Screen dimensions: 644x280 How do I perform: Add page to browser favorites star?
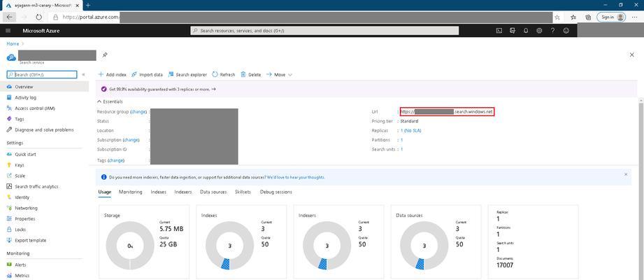point(557,17)
